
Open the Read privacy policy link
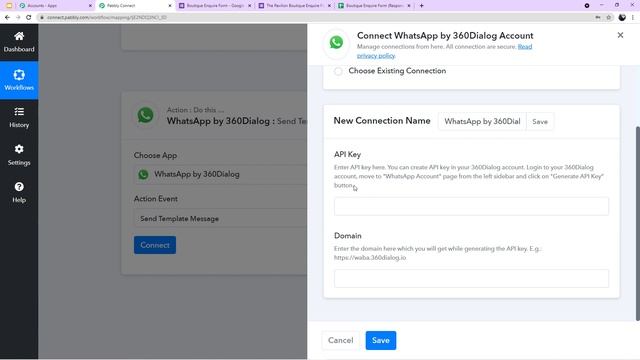coord(444,51)
